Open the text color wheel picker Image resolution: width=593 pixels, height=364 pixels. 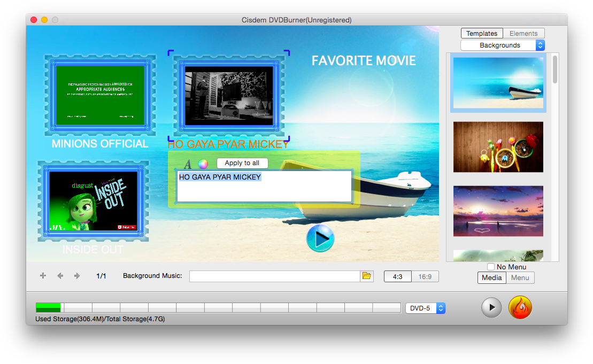(203, 164)
